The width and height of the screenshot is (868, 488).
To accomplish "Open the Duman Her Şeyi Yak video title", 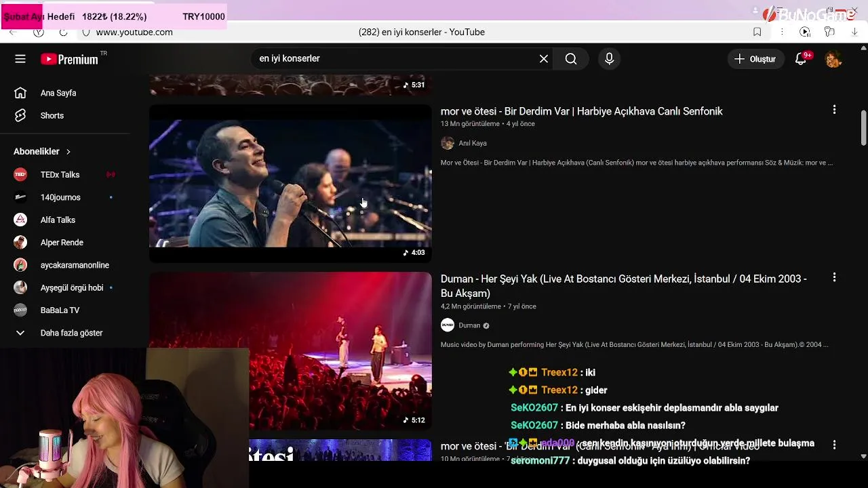I will coord(624,286).
